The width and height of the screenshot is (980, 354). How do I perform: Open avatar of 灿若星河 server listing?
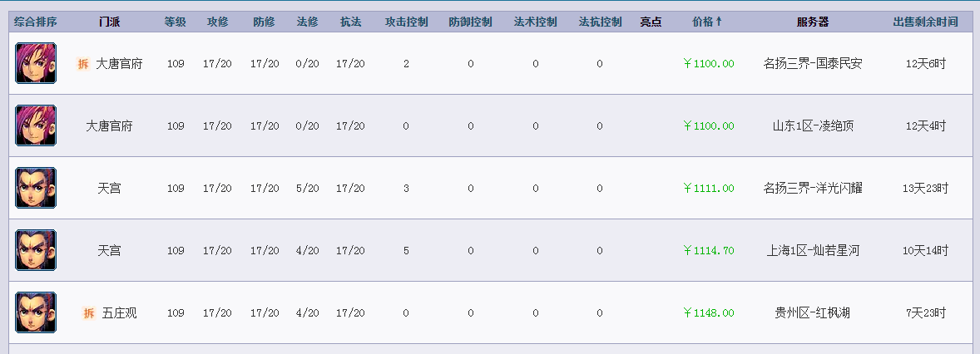36,250
